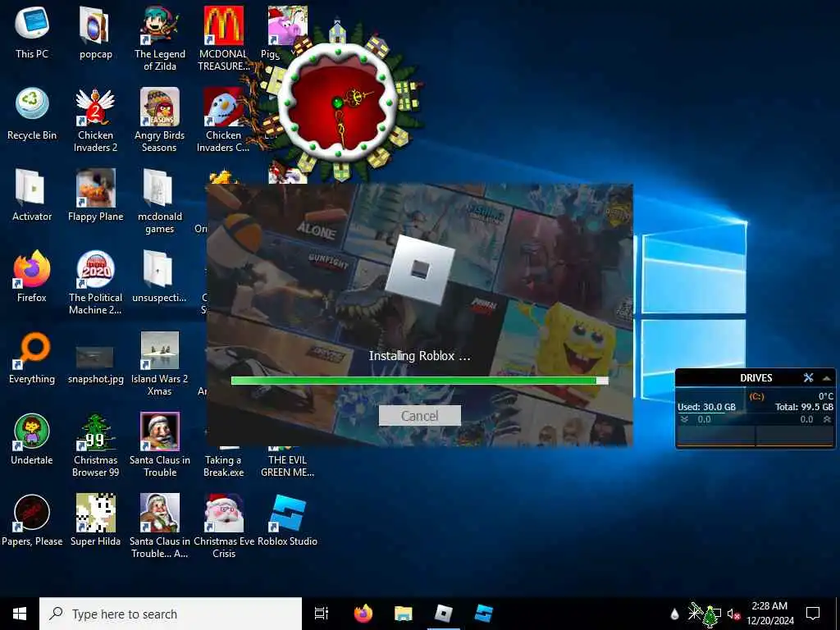The image size is (840, 630).
Task: Launch Christmas Browser 99 shortcut
Action: (x=95, y=445)
